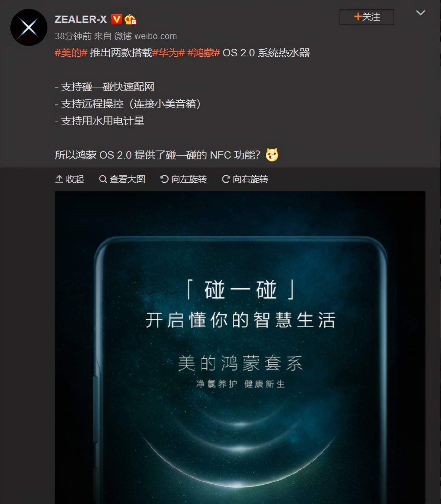Click the counterclockwise rotate arrow icon
441x504 pixels.
pyautogui.click(x=165, y=179)
